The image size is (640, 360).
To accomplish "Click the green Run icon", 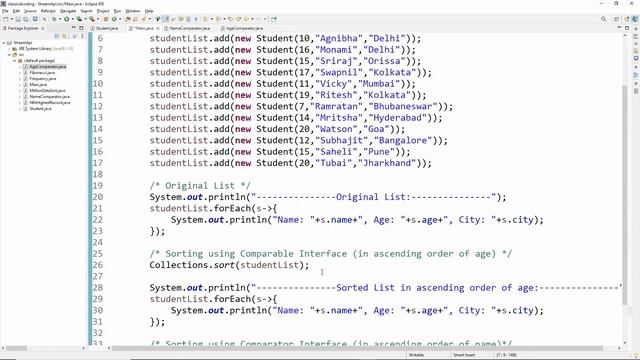I will 66,19.
